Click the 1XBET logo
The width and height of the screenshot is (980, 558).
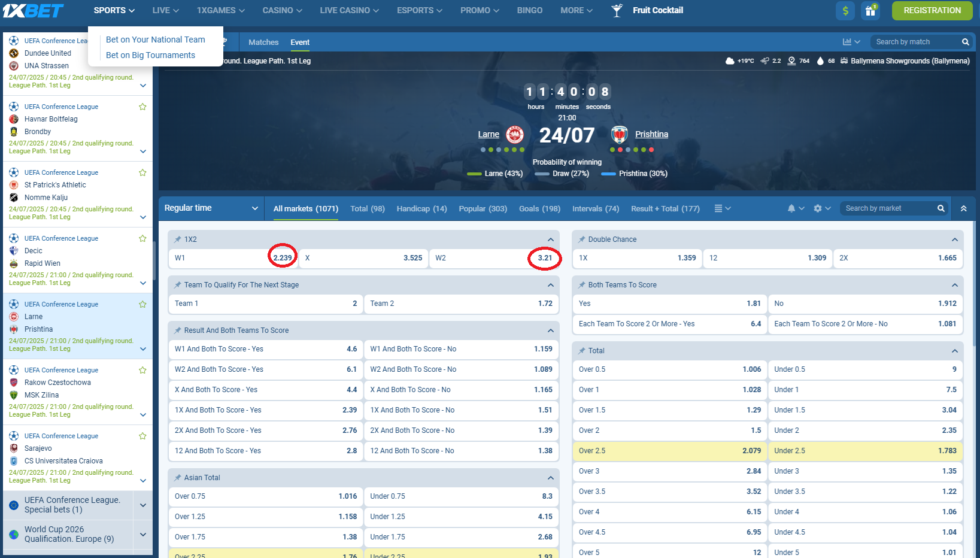point(33,10)
